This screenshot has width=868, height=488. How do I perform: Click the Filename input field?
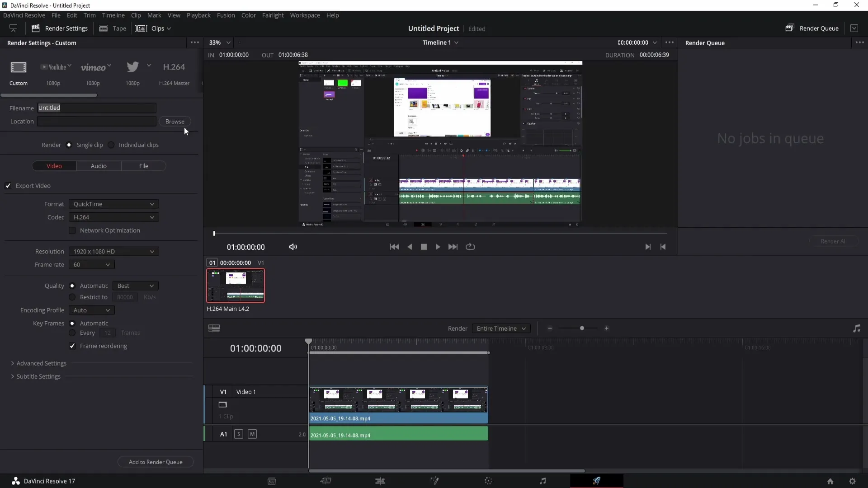[x=97, y=107]
